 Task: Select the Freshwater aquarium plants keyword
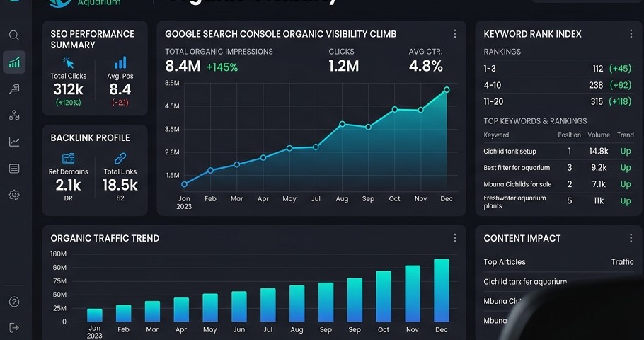tap(514, 202)
